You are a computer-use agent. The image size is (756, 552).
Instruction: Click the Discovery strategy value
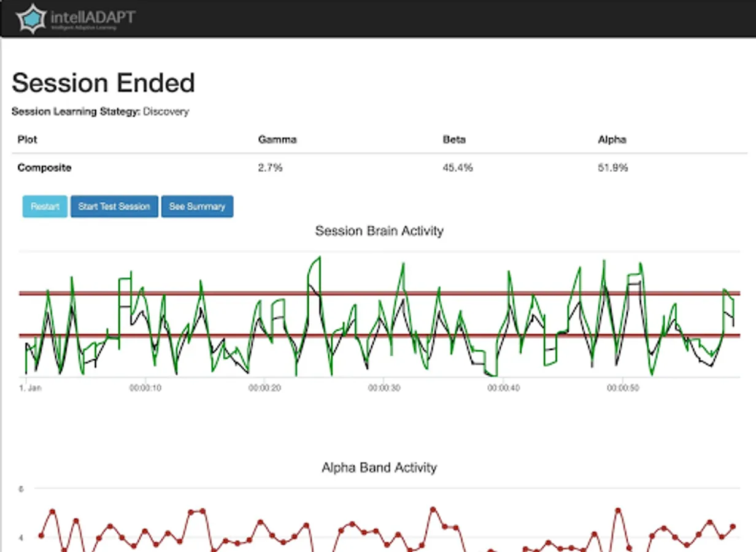point(166,112)
